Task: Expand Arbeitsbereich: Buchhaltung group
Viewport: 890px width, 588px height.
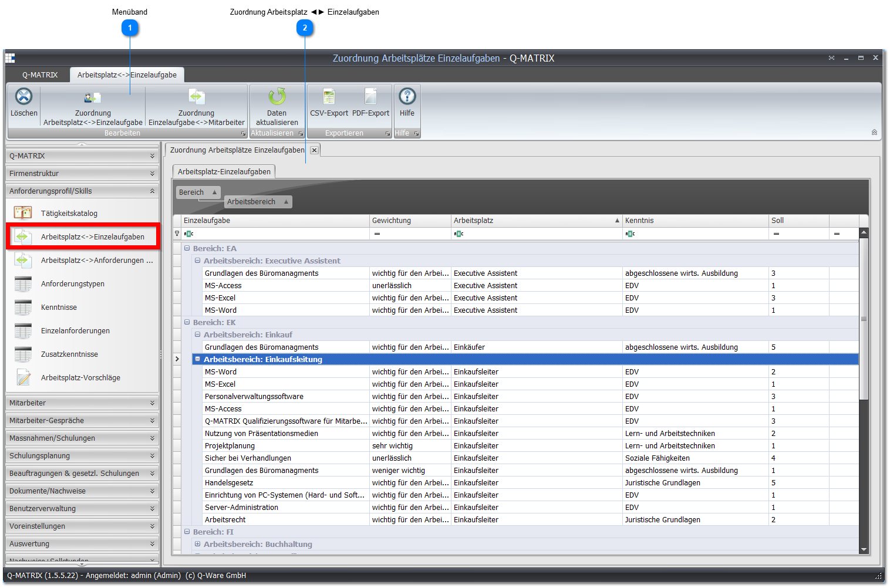Action: (x=197, y=544)
